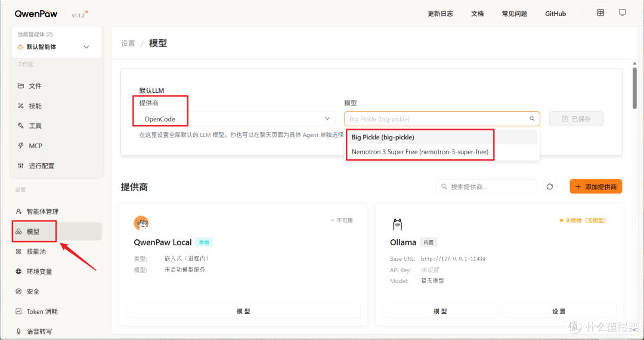The width and height of the screenshot is (644, 340).
Task: Go to Token 消耗 page
Action: (57, 311)
